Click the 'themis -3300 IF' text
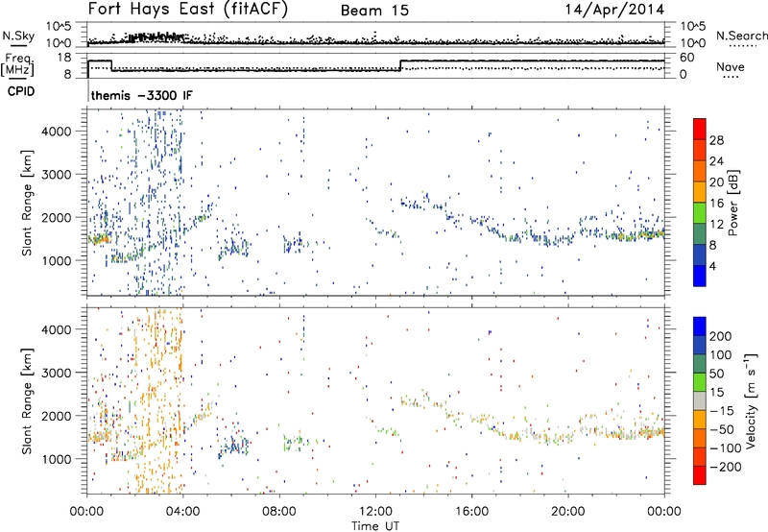The height and width of the screenshot is (532, 768). tap(142, 95)
